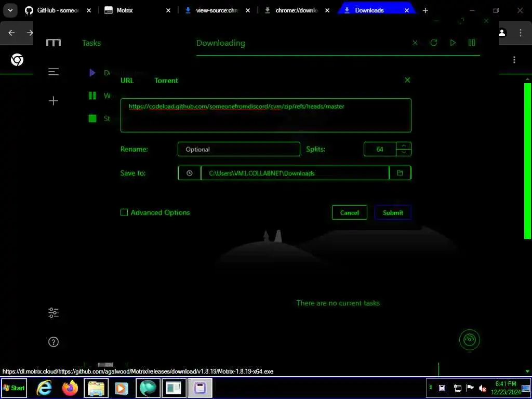Open the Windows Start menu
Screen dimensions: 532x399
click(x=14, y=388)
